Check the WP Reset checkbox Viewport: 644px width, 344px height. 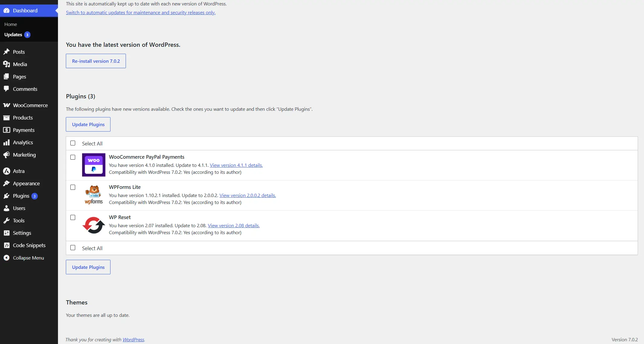click(73, 218)
